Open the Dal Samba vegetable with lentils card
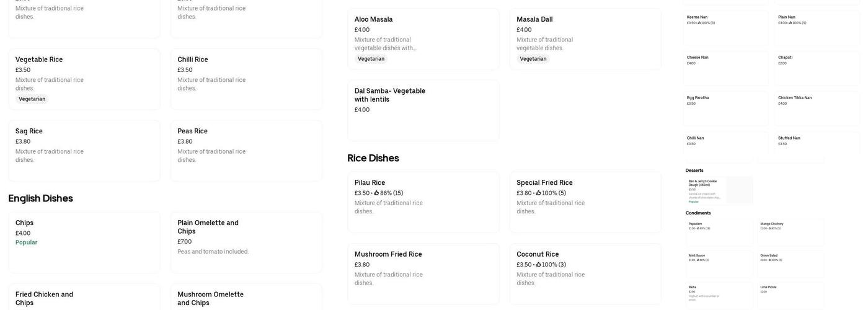 [x=423, y=110]
